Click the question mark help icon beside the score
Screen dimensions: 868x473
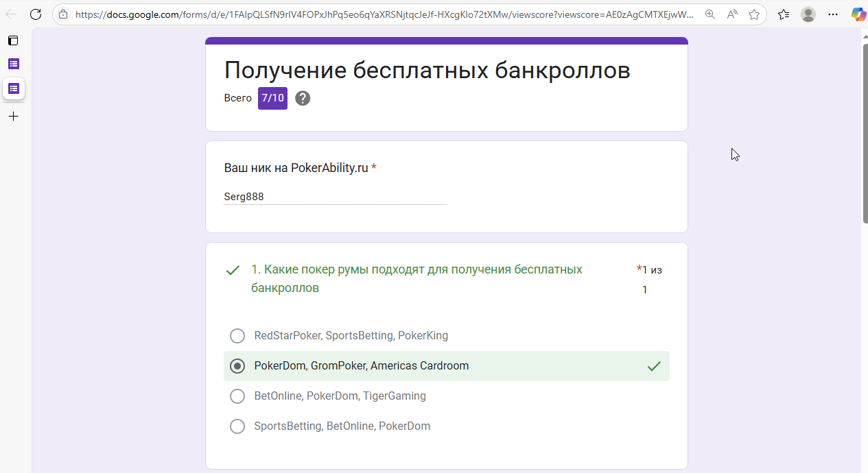click(303, 98)
